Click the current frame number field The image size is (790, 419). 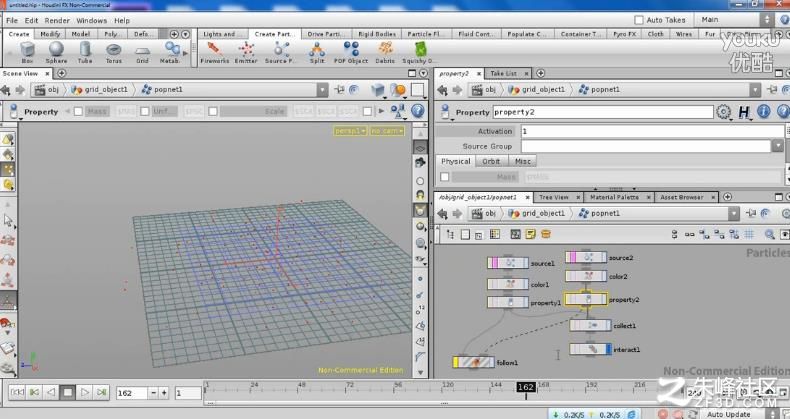(131, 392)
